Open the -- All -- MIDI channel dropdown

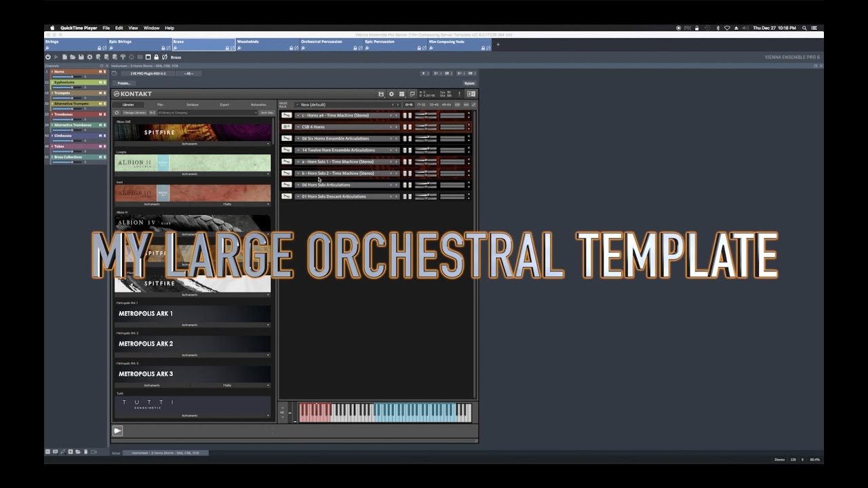pos(189,73)
